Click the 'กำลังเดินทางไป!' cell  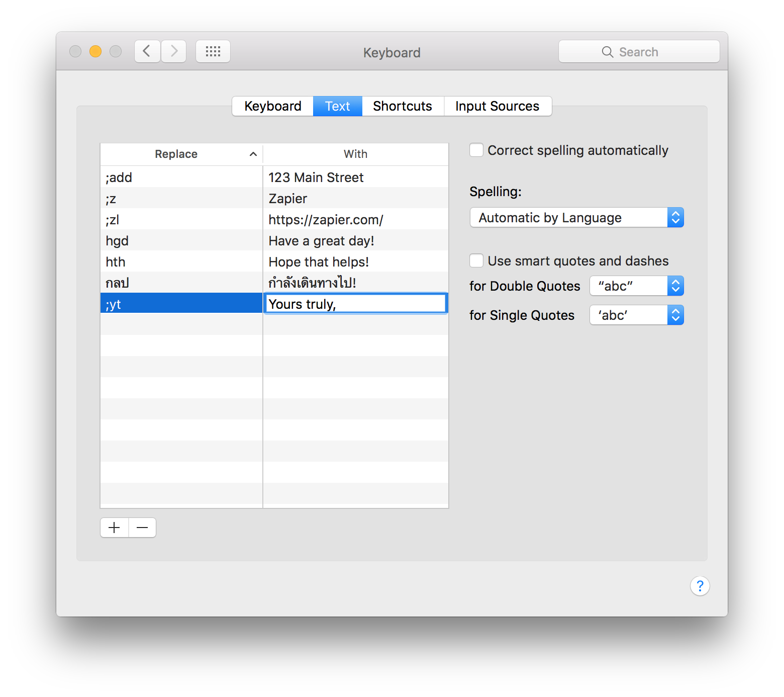click(356, 283)
